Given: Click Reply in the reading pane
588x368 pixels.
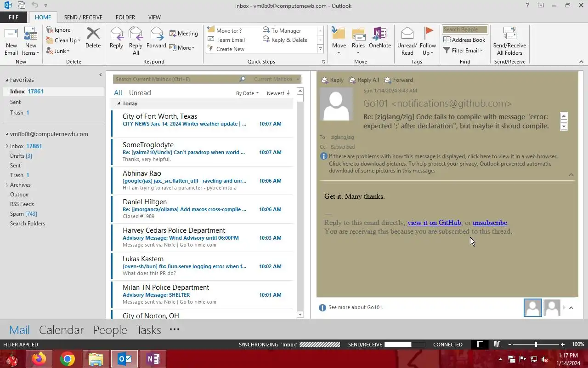Looking at the screenshot, I should (333, 80).
